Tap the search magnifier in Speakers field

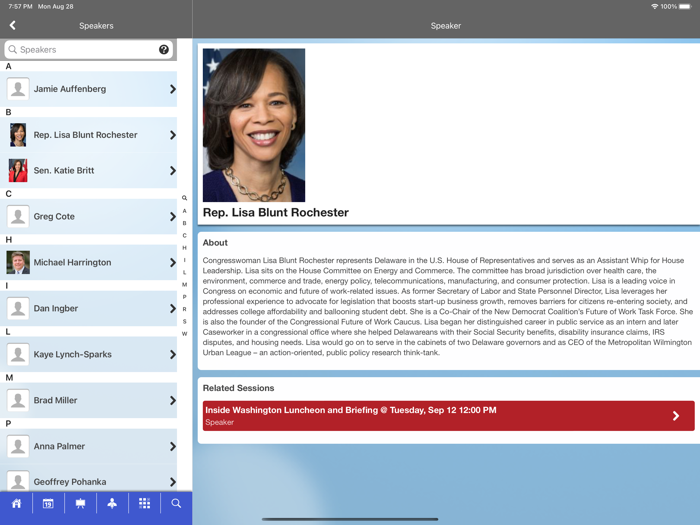pos(12,50)
